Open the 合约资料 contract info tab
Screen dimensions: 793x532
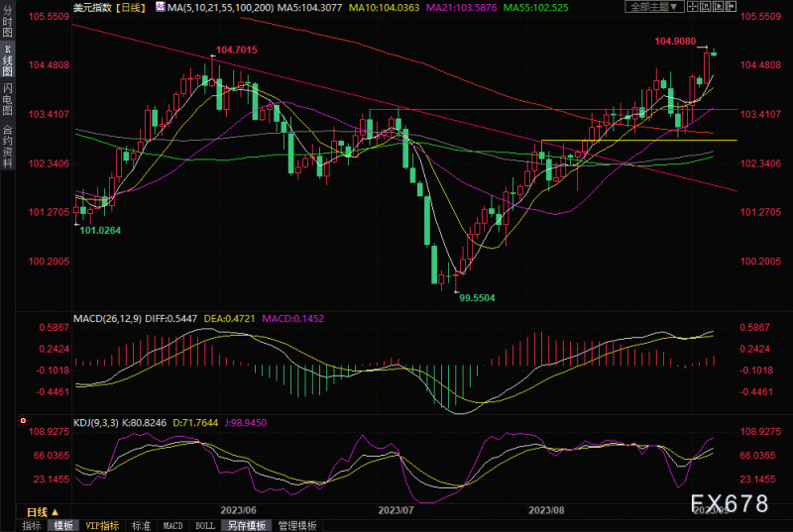[7, 146]
